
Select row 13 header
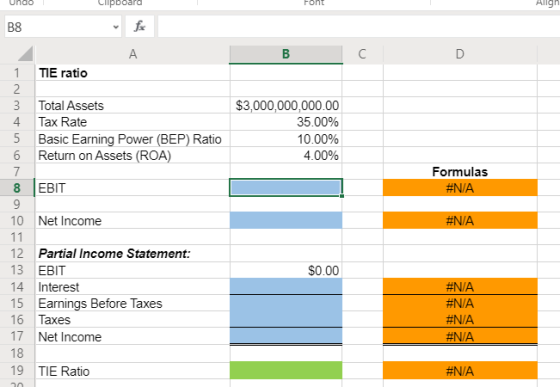tap(17, 270)
